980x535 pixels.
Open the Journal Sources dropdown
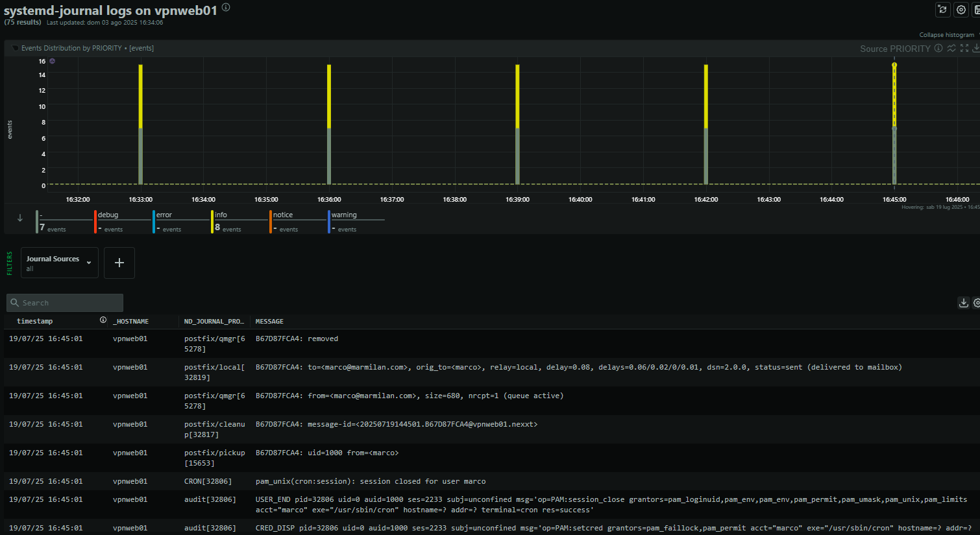pyautogui.click(x=60, y=263)
